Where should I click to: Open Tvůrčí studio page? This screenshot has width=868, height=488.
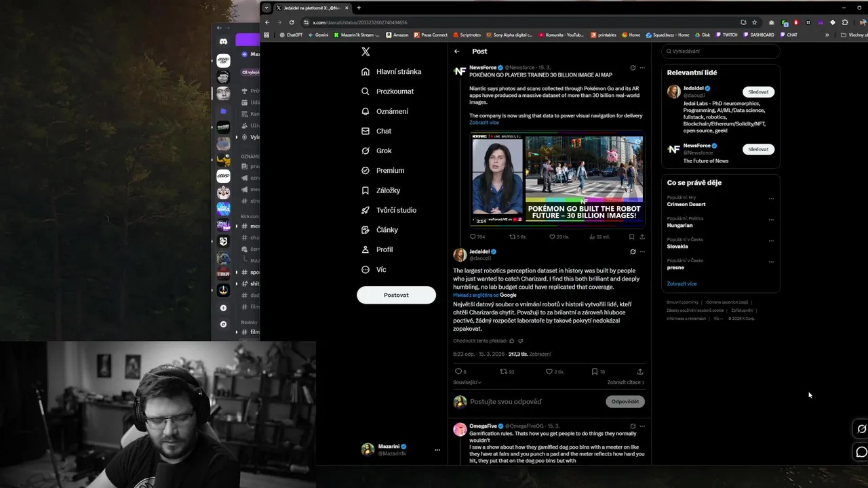coord(389,210)
